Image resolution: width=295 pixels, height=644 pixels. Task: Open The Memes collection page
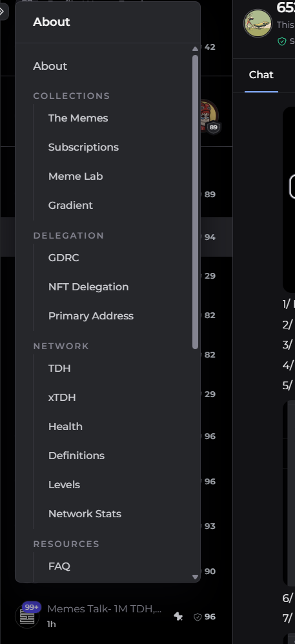point(78,118)
